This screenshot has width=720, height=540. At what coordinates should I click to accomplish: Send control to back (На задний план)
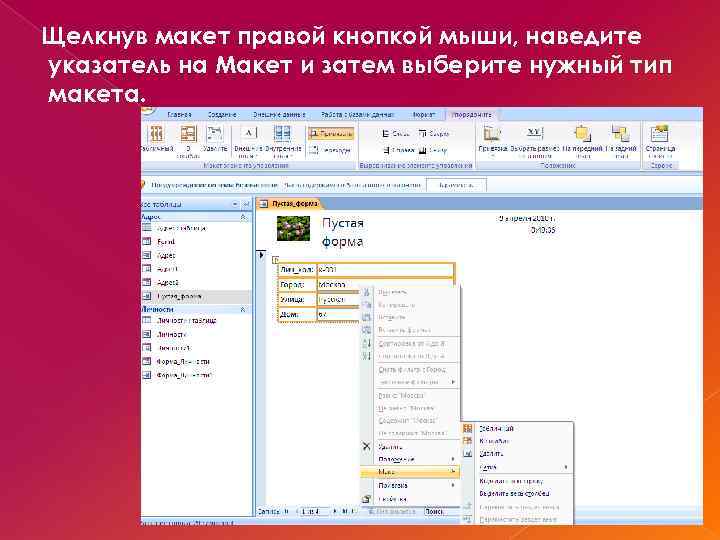pyautogui.click(x=621, y=140)
